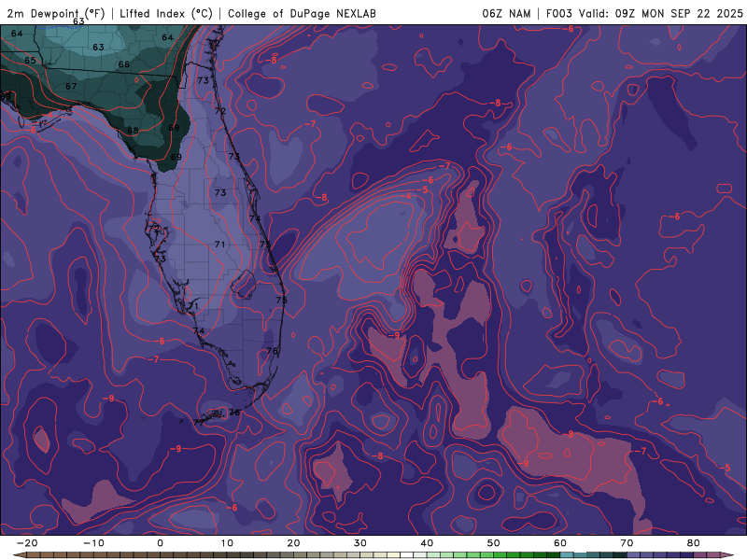
Task: Click the 70 label on the color scale
Action: point(627,543)
